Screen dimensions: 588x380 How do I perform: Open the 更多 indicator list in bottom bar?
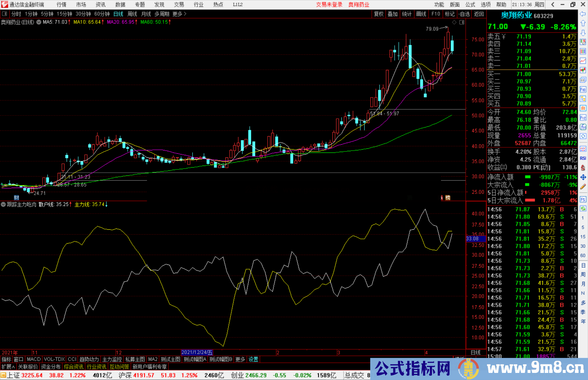coord(240,360)
